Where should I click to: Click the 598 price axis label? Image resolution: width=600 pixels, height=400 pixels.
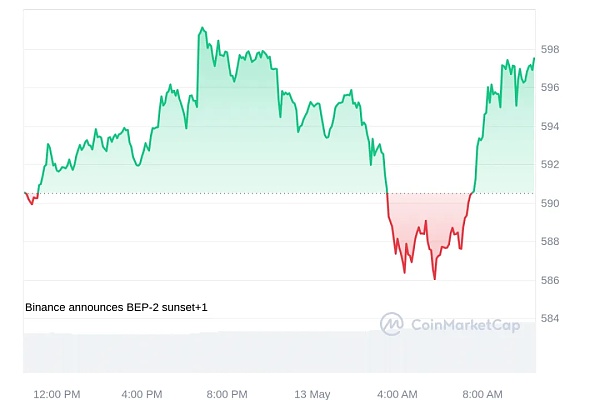click(x=551, y=49)
